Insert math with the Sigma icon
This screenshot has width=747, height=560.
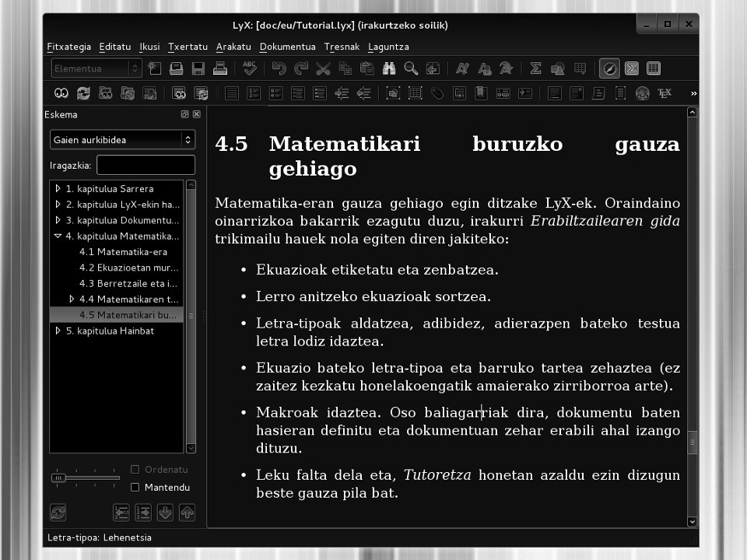[535, 68]
